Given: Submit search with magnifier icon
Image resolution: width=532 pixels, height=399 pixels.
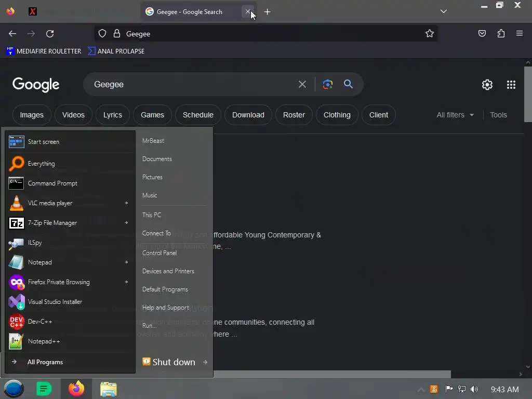Looking at the screenshot, I should click(348, 84).
